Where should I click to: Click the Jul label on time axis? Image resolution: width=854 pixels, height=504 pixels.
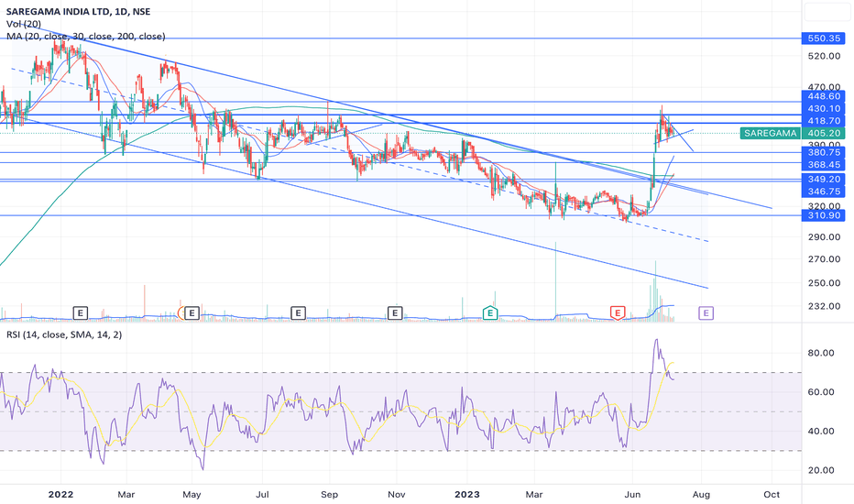coord(262,495)
